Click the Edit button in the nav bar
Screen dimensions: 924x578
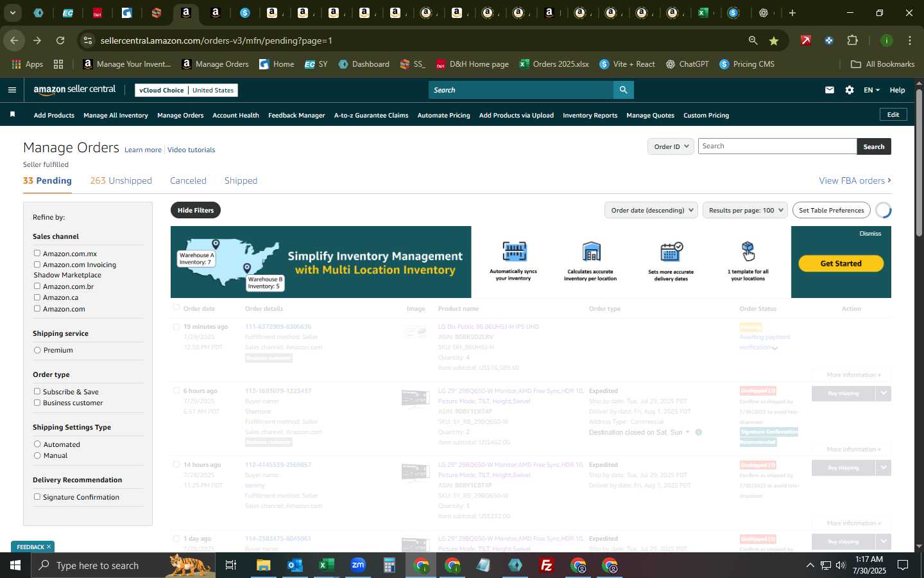(x=893, y=114)
